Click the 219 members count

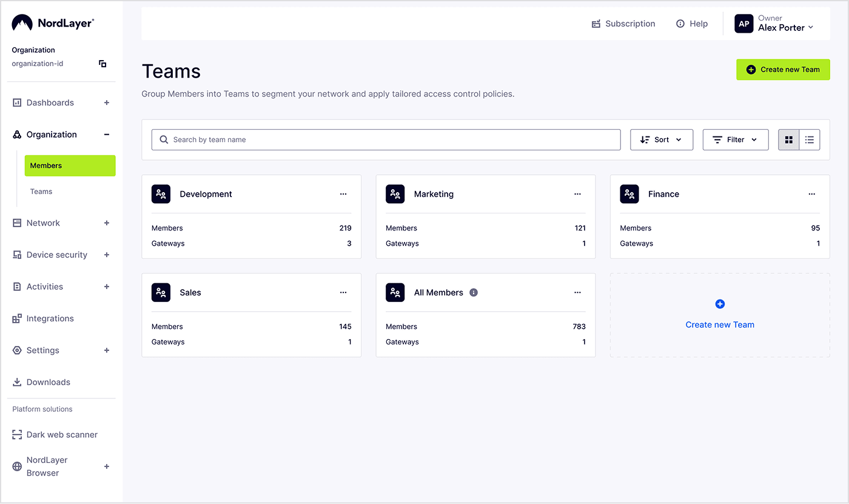(345, 228)
